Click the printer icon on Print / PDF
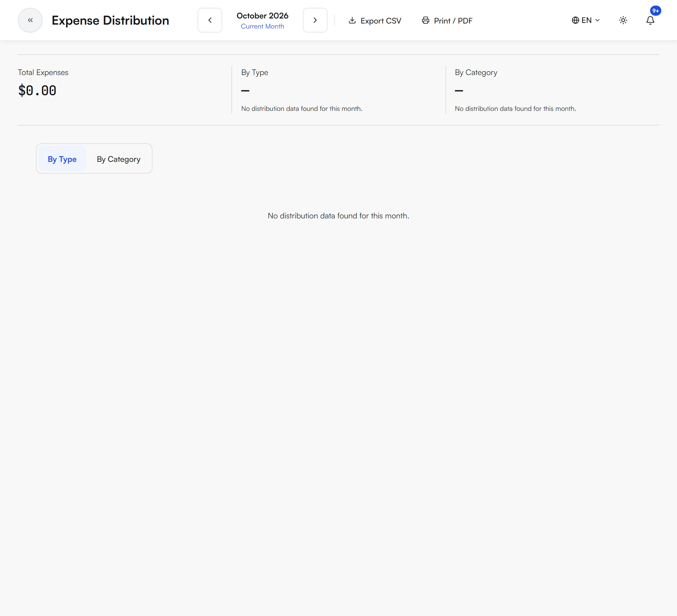Viewport: 677px width, 616px height. (x=425, y=20)
